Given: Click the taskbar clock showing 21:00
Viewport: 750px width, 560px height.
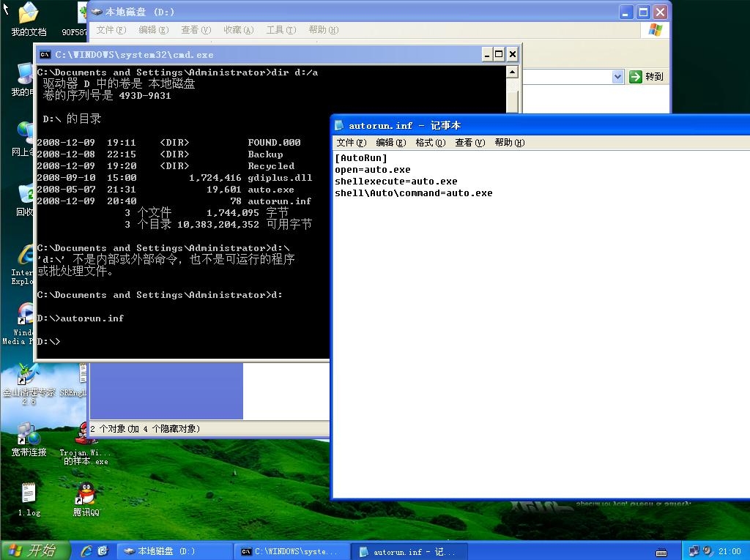Looking at the screenshot, I should 729,551.
